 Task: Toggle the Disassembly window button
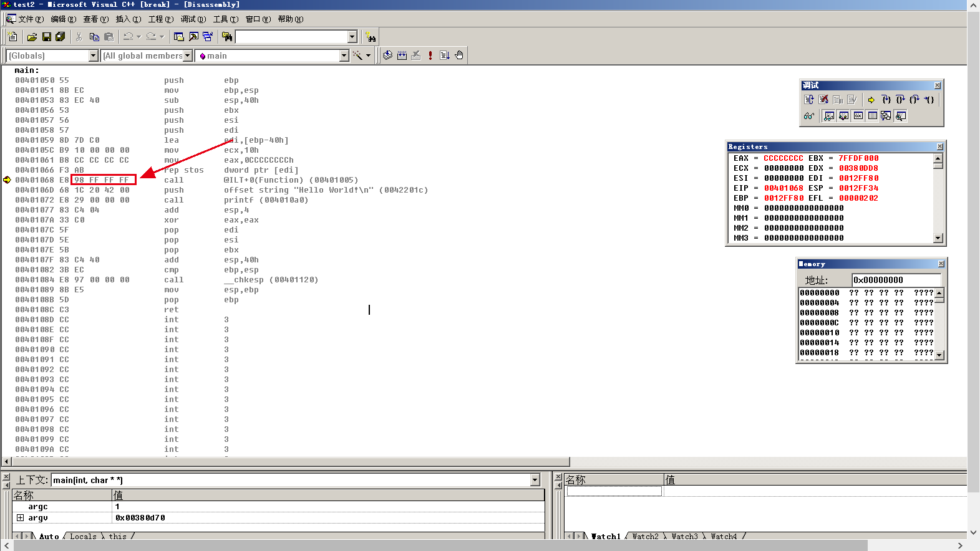900,116
